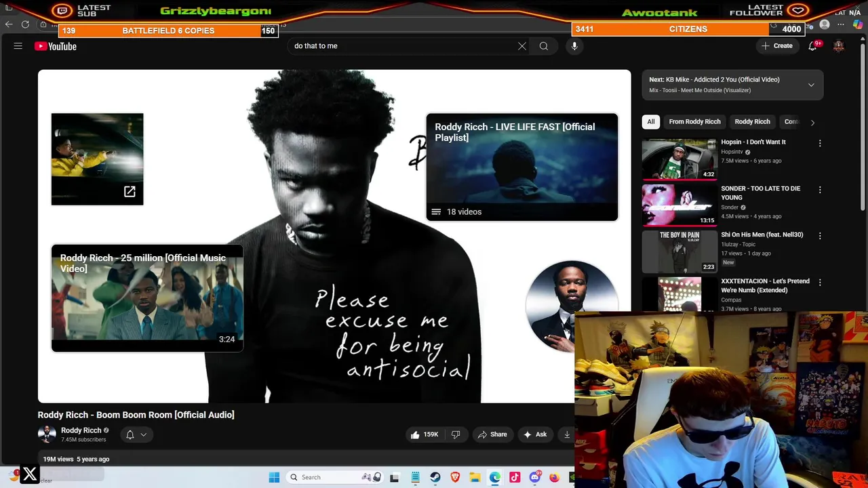The height and width of the screenshot is (488, 868).
Task: Open Shi On His Men thumbnail
Action: pos(679,251)
